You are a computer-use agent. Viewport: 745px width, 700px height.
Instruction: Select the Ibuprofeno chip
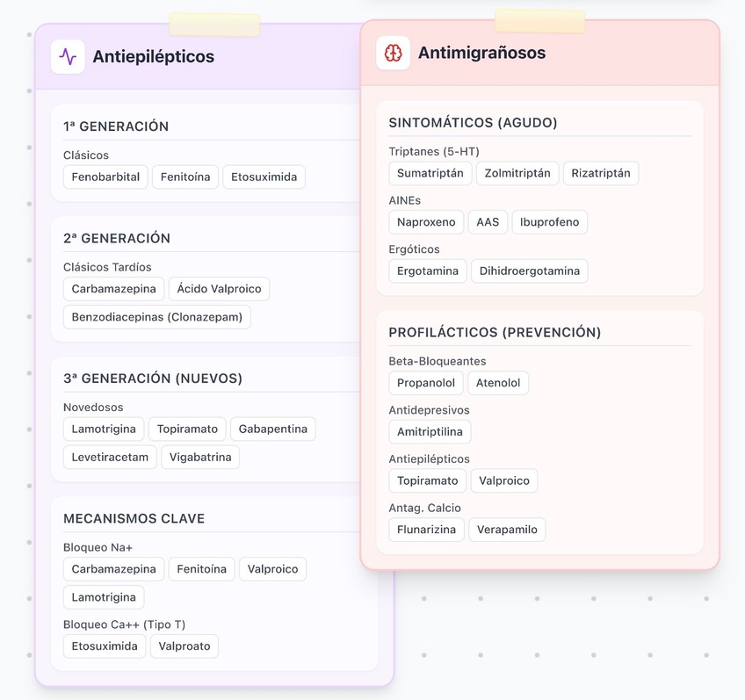click(x=549, y=222)
